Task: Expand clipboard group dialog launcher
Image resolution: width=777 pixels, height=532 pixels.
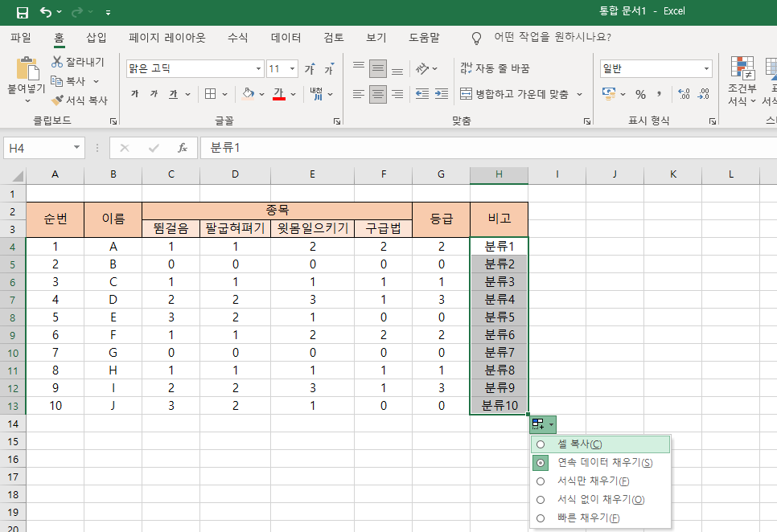Action: tap(113, 121)
